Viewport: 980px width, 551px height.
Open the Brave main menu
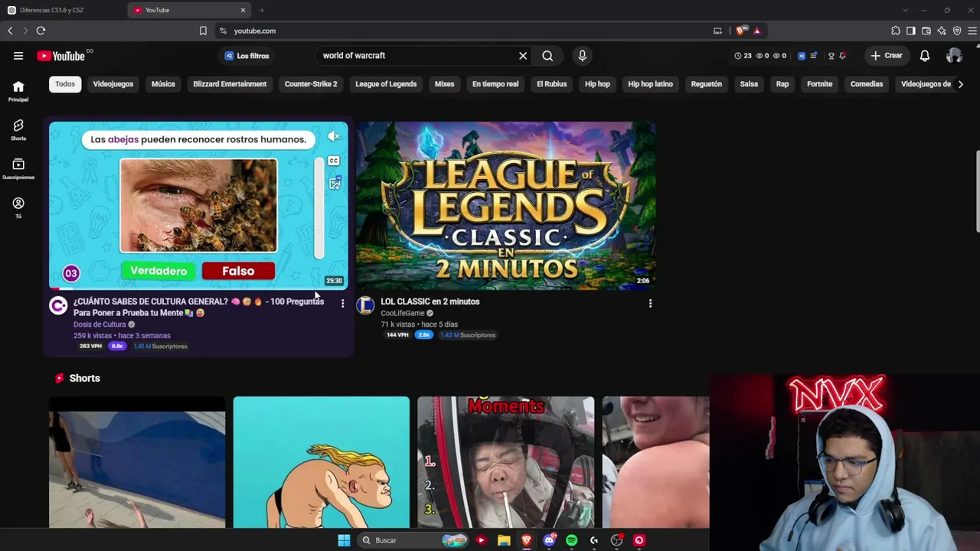tap(972, 31)
